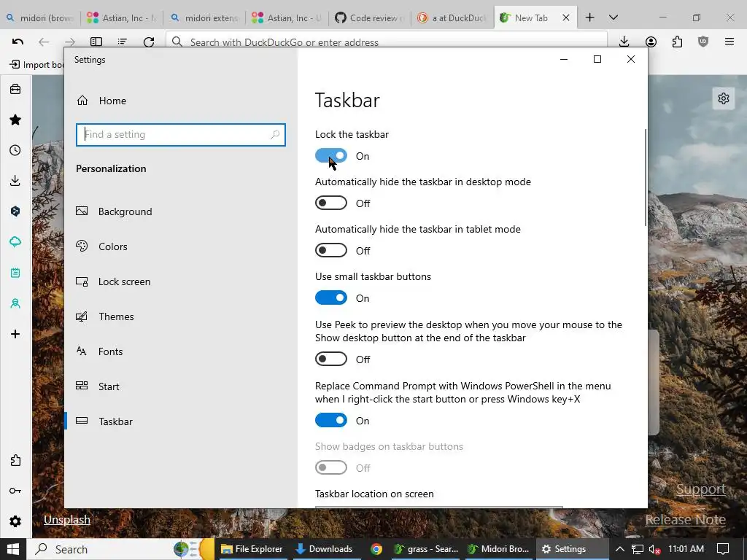Close the New Tab browser tab
747x560 pixels.
coord(566,17)
